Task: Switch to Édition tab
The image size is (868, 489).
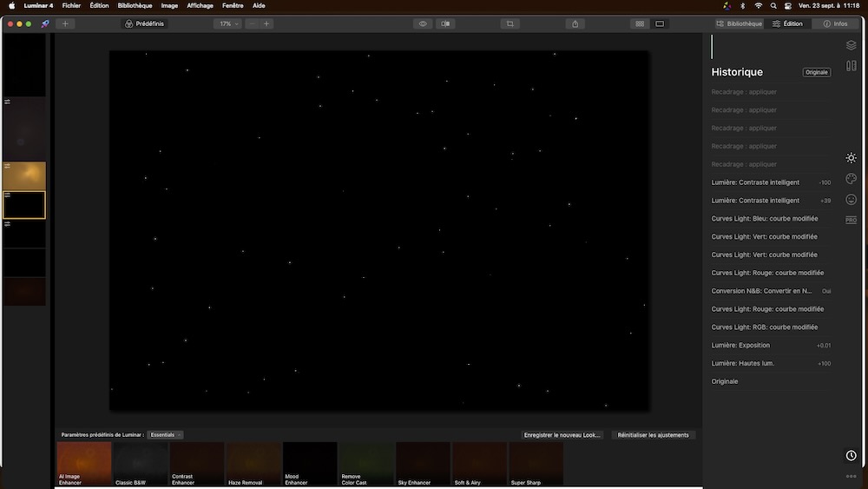Action: 788,23
